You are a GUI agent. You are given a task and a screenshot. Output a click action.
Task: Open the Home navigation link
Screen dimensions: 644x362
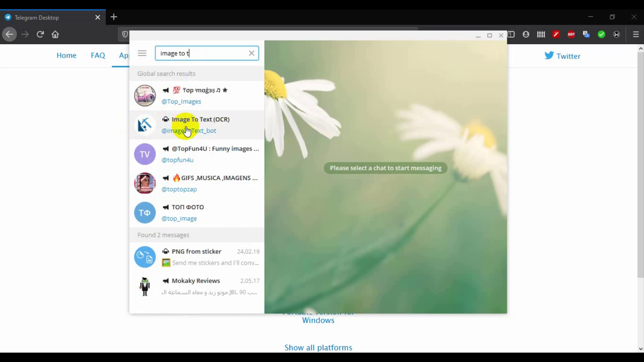(x=66, y=55)
